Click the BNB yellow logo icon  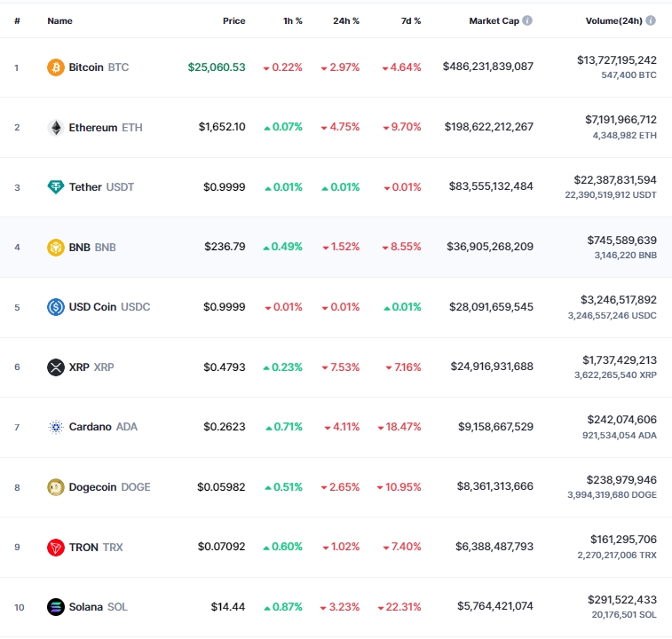[56, 248]
